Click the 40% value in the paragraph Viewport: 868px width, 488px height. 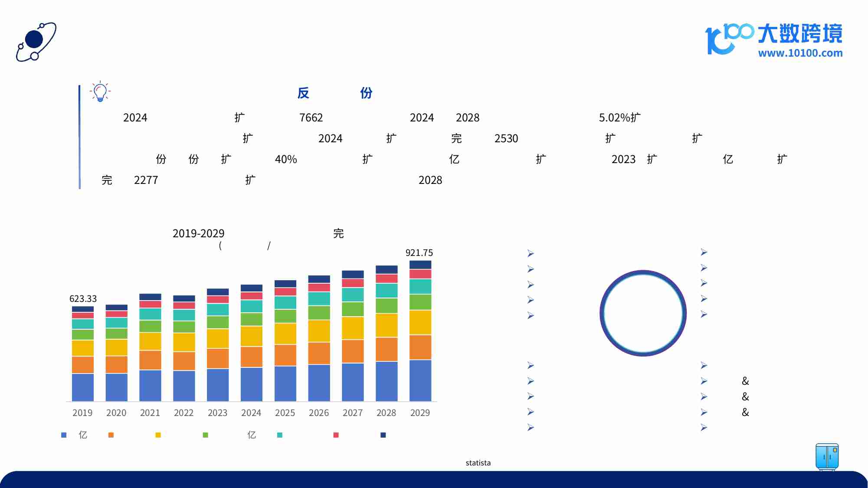click(286, 160)
